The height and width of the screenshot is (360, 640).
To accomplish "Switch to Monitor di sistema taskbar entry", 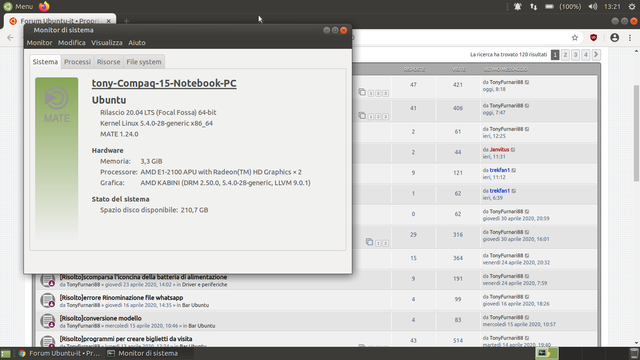I will point(142,353).
